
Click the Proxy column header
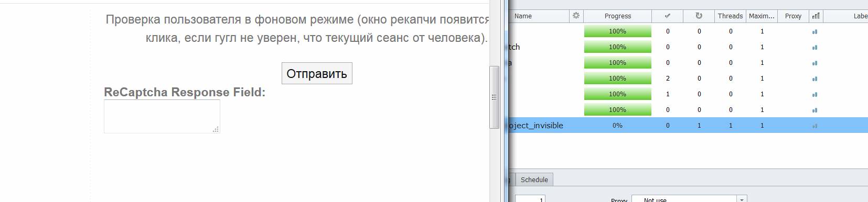point(793,16)
